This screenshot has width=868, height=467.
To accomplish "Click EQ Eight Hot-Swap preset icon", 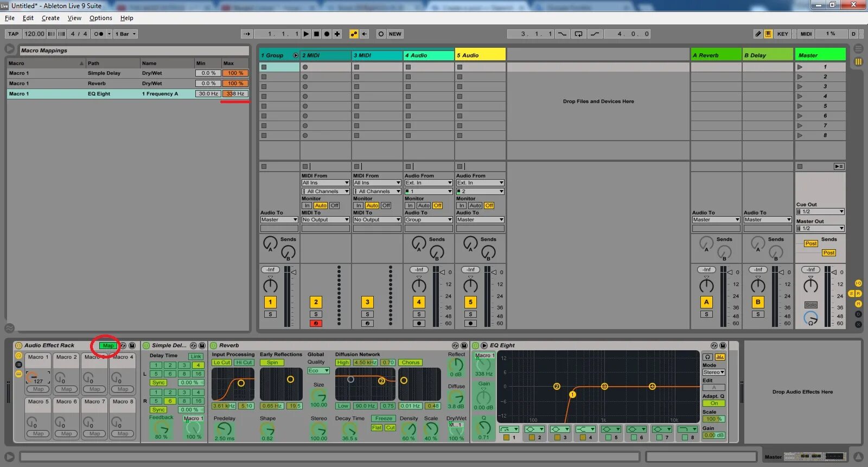I will (x=714, y=345).
